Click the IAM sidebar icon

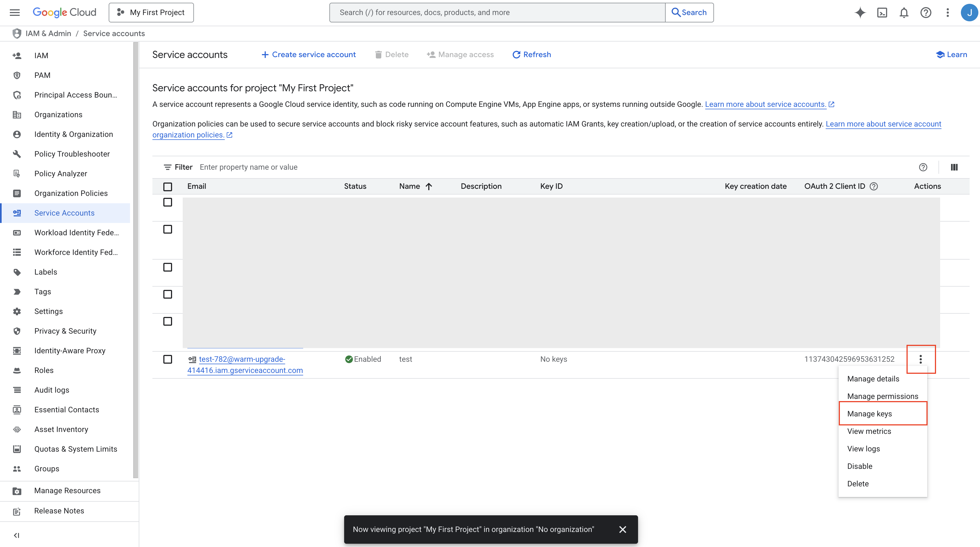[x=17, y=55]
